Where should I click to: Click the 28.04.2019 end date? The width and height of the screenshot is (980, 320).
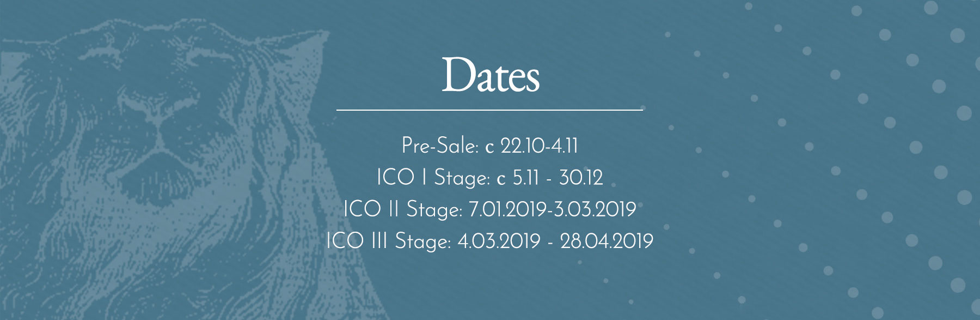point(607,241)
